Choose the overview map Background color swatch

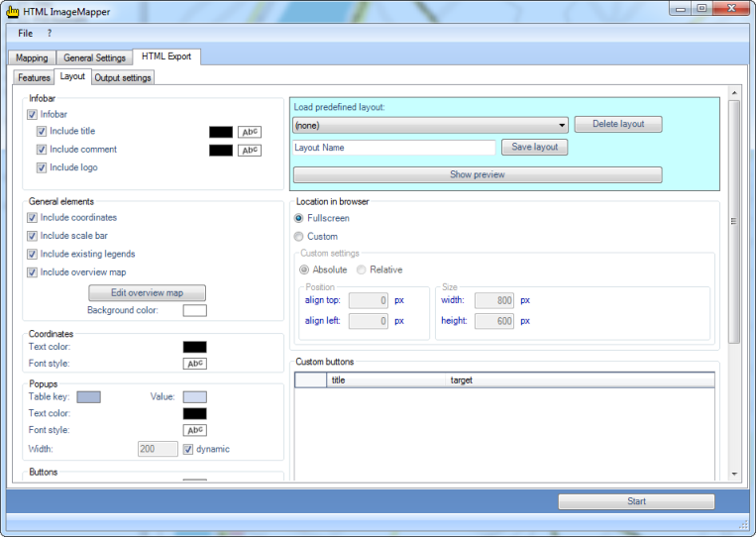coord(195,311)
